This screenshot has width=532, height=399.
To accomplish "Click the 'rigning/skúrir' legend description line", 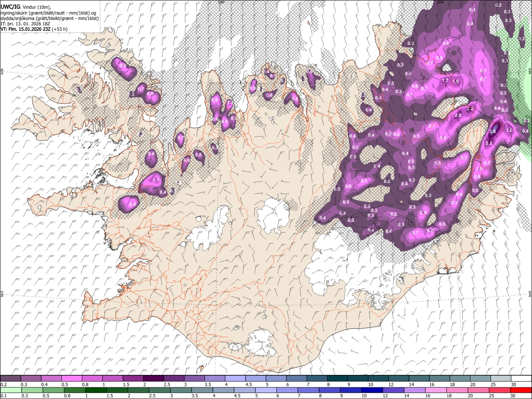I will pos(48,13).
